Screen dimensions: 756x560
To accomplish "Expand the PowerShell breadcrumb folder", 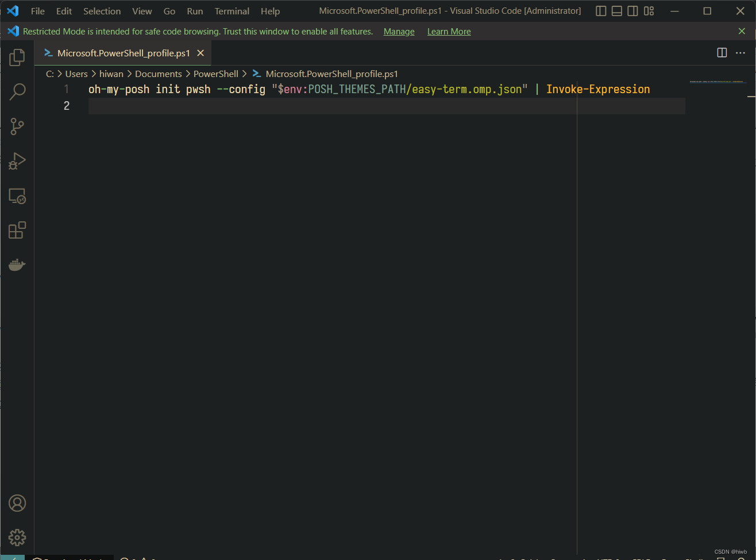I will 216,74.
